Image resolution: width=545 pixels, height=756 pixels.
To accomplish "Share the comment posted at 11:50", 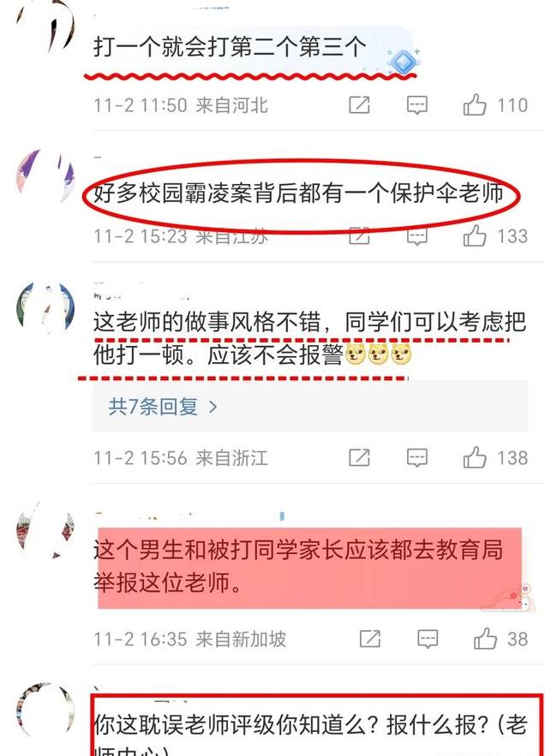I will coord(359,104).
